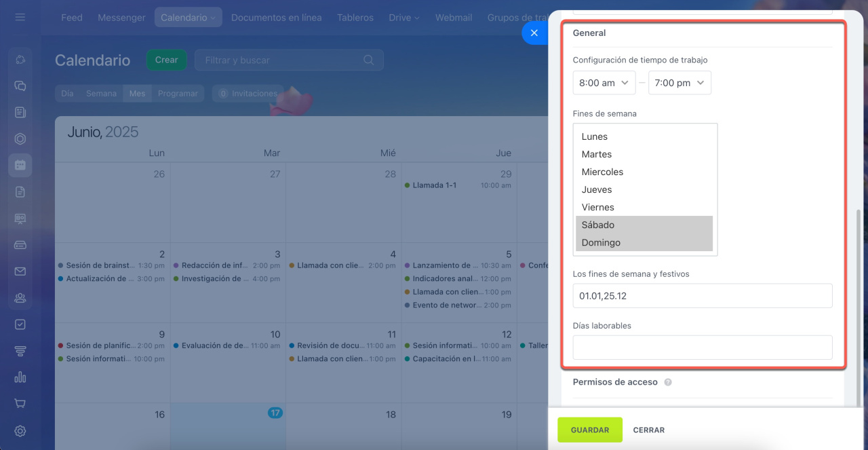Image resolution: width=868 pixels, height=450 pixels.
Task: Open the hamburger menu in the sidebar
Action: coord(20,17)
